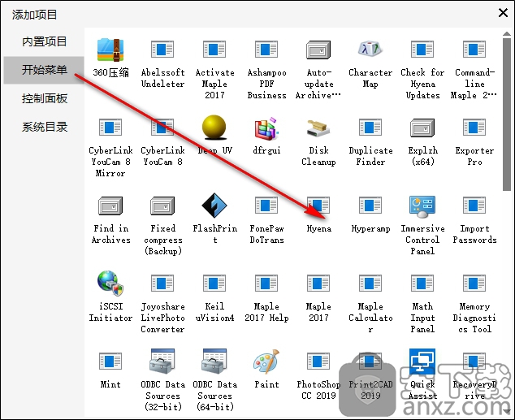Image resolution: width=515 pixels, height=420 pixels.
Task: Select CyberLink YouCam 8 (non-Mirror) icon
Action: (162, 128)
